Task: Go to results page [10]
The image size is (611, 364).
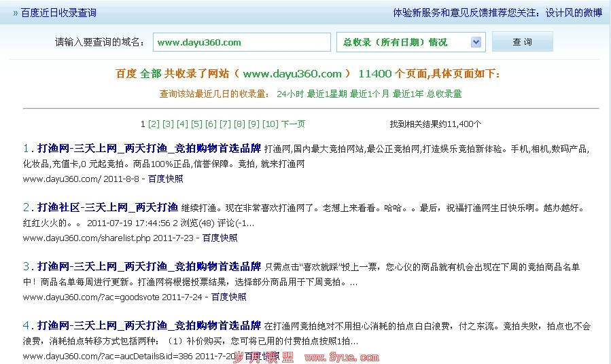Action: pyautogui.click(x=270, y=124)
